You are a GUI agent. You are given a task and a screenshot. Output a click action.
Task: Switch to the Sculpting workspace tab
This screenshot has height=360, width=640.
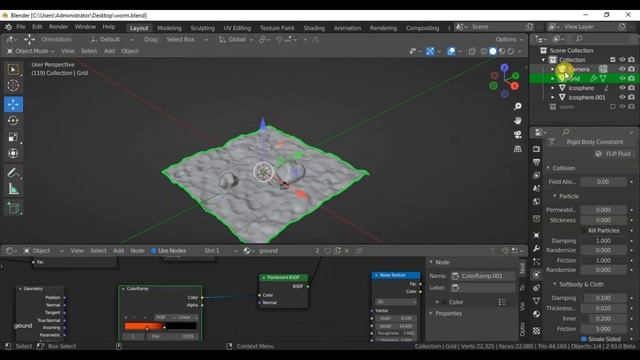coord(202,28)
